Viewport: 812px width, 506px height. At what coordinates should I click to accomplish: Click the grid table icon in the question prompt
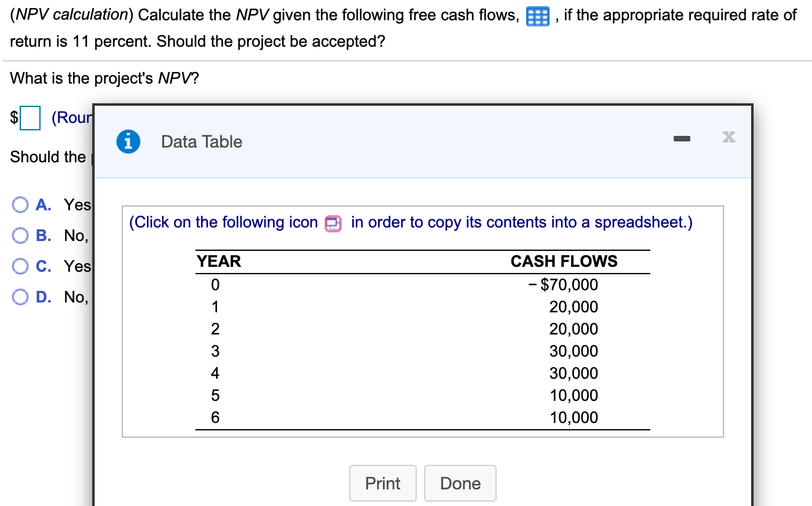(537, 15)
